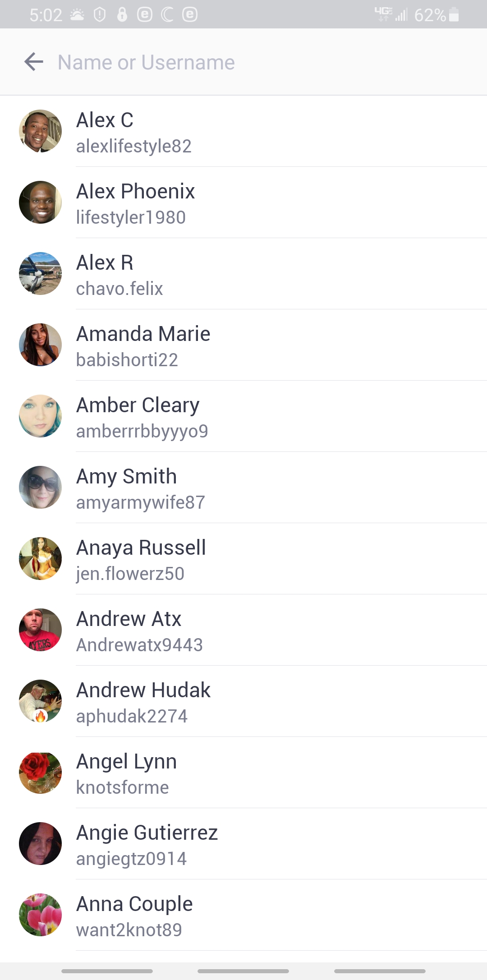Open Andrew Atx profile photo

[x=40, y=630]
